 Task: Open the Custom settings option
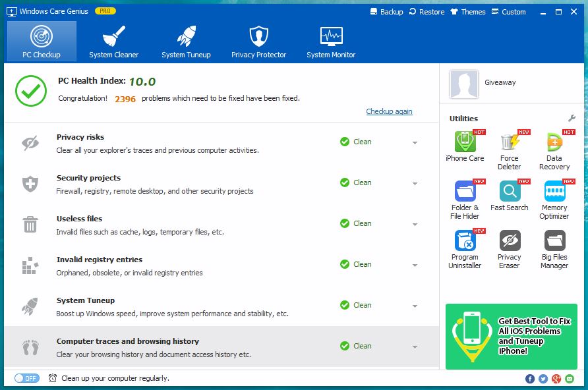point(508,12)
